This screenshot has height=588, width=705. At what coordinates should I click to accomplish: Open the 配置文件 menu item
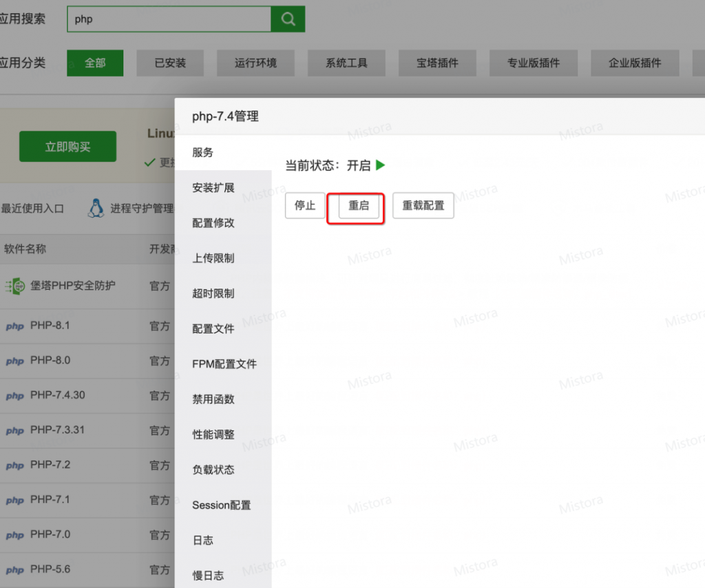tap(223, 328)
